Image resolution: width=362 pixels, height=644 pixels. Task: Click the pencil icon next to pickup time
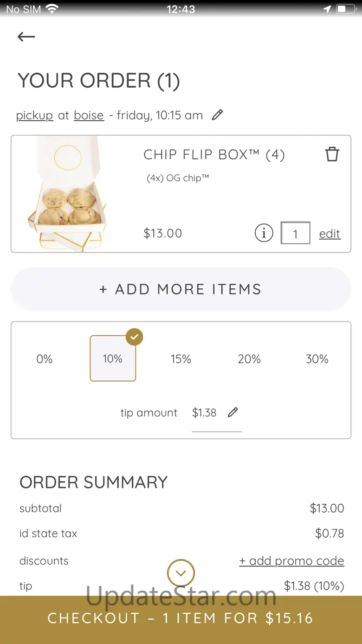click(217, 115)
